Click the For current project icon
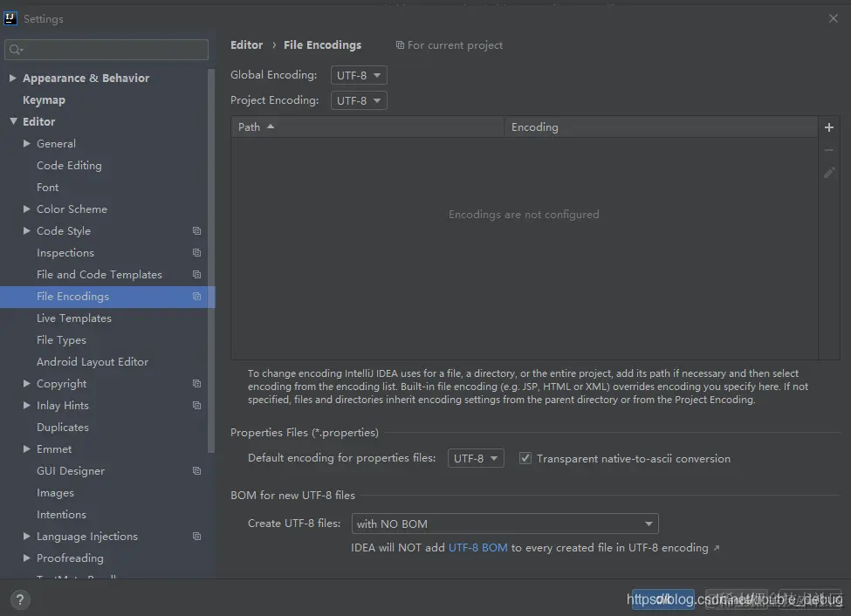Image resolution: width=851 pixels, height=616 pixels. point(400,45)
